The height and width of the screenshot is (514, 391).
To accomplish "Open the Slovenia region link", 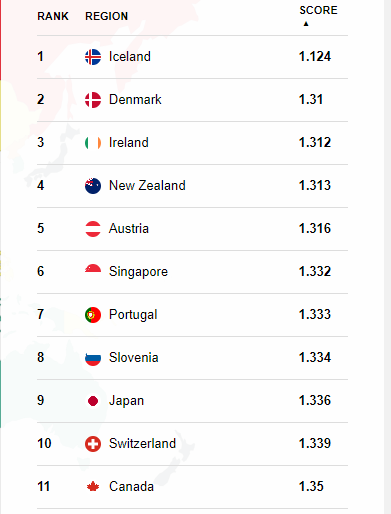I will click(x=134, y=358).
